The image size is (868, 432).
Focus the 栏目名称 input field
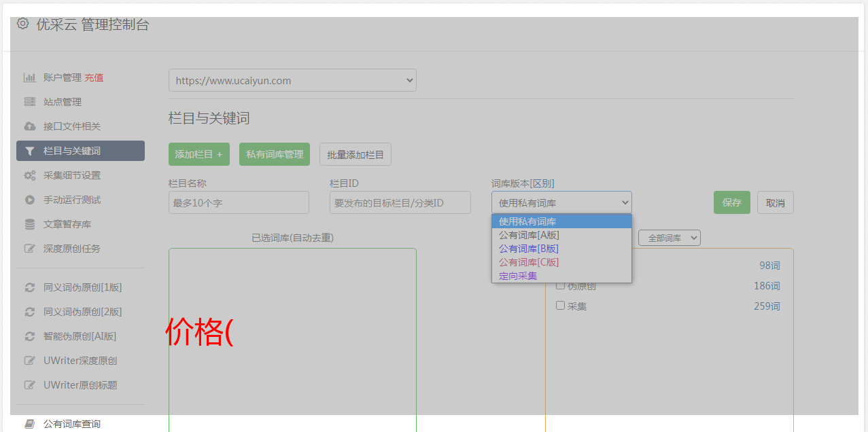click(239, 202)
